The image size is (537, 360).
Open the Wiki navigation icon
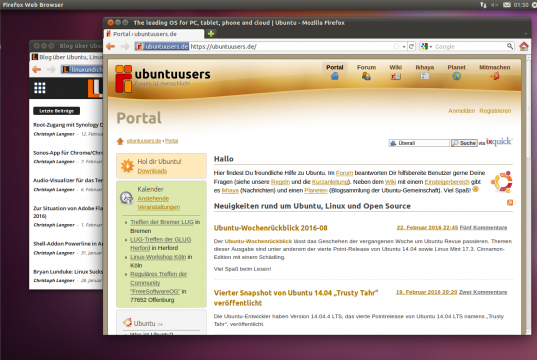click(x=396, y=76)
